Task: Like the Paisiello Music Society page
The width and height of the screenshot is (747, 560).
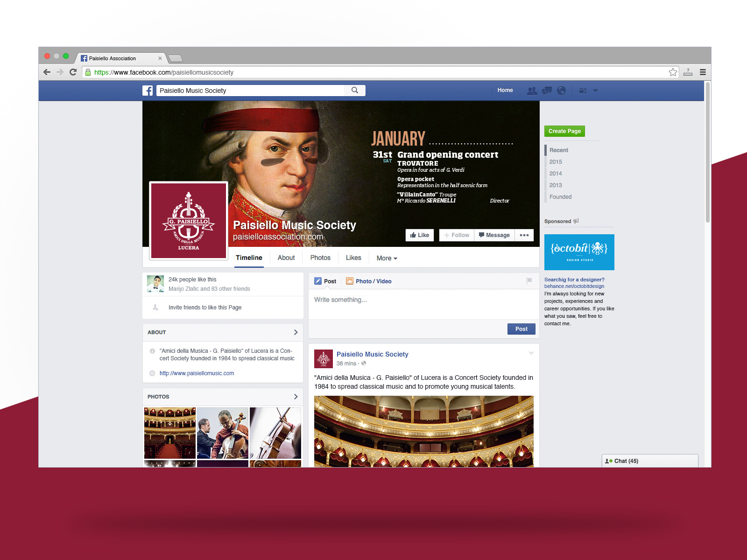Action: coord(420,235)
